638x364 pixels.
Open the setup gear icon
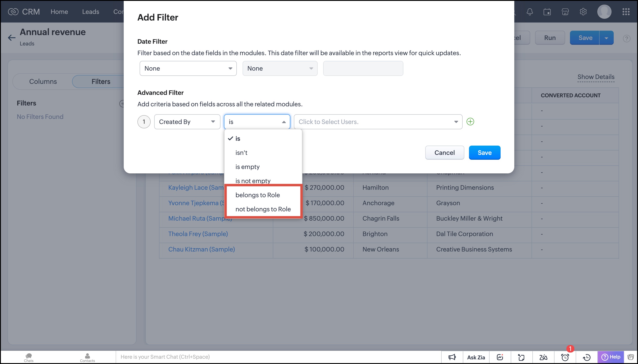click(x=583, y=12)
